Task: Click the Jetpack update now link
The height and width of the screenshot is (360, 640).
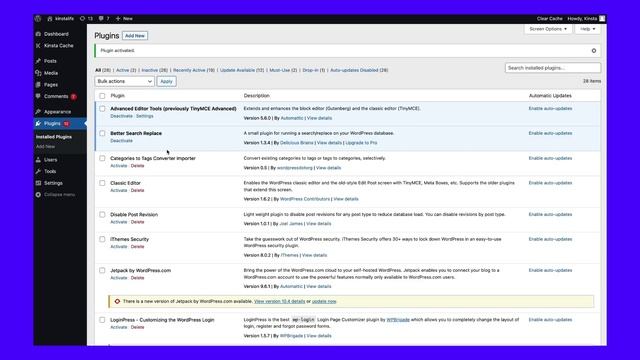Action: (324, 302)
